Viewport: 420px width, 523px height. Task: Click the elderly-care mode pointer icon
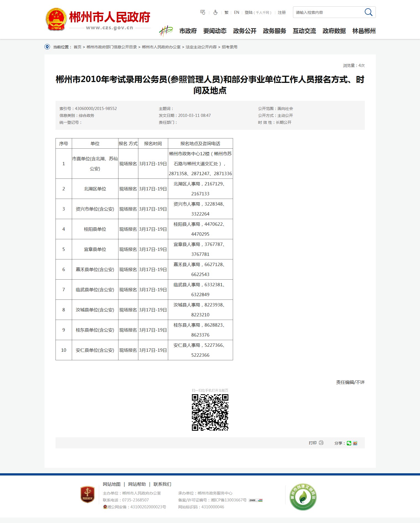pyautogui.click(x=203, y=12)
